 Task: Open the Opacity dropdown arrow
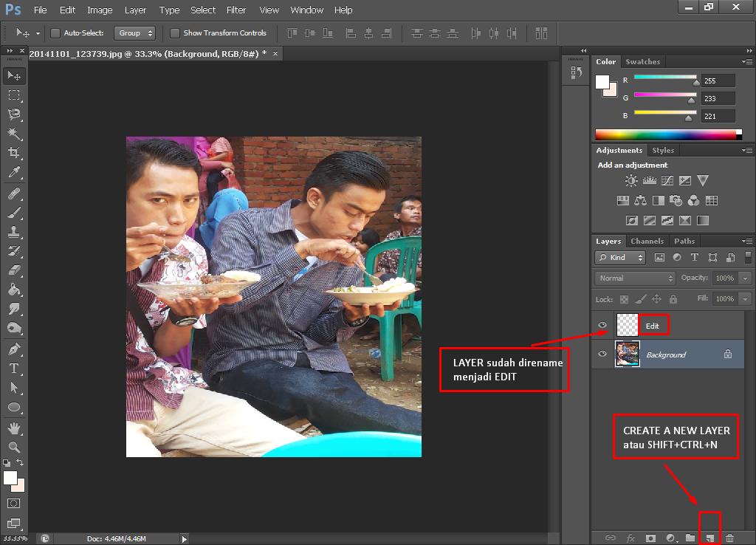click(x=746, y=278)
